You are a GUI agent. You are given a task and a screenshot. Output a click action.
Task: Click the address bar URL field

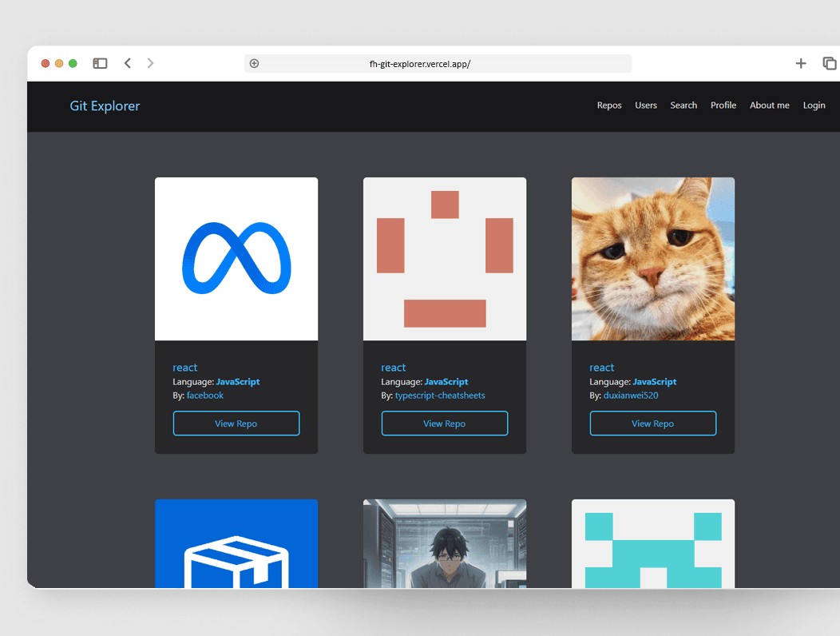[x=438, y=63]
